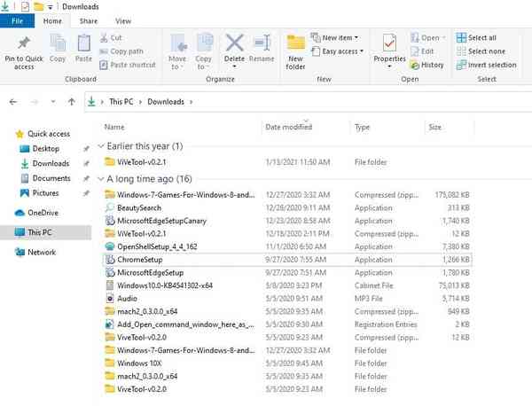Open the recent locations dropdown arrow

pos(53,102)
